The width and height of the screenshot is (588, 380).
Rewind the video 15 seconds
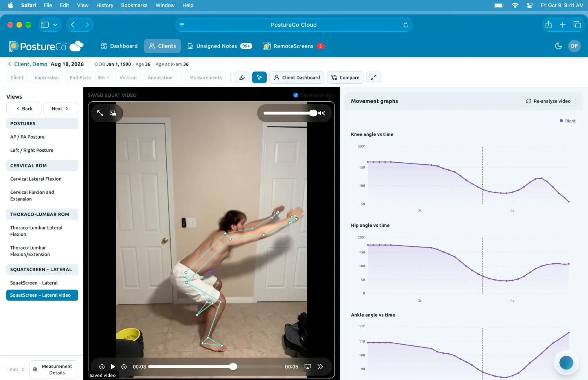[x=102, y=367]
